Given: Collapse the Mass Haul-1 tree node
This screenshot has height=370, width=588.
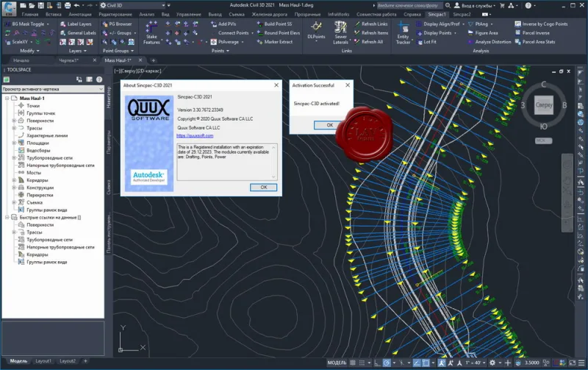Looking at the screenshot, I should coord(7,99).
